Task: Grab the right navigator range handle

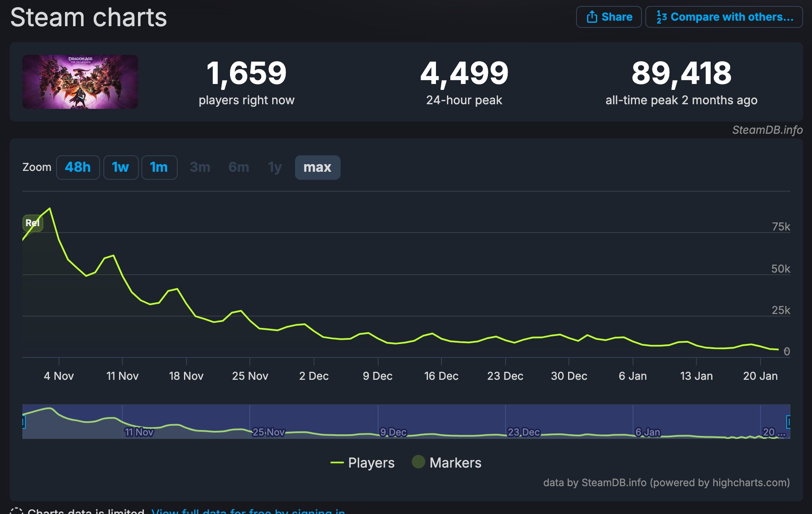Action: [x=788, y=422]
